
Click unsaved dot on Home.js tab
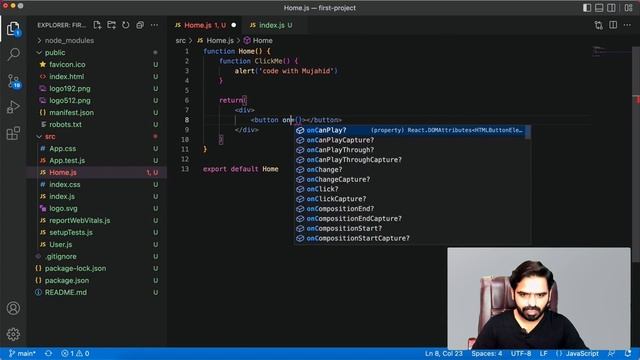[x=233, y=25]
